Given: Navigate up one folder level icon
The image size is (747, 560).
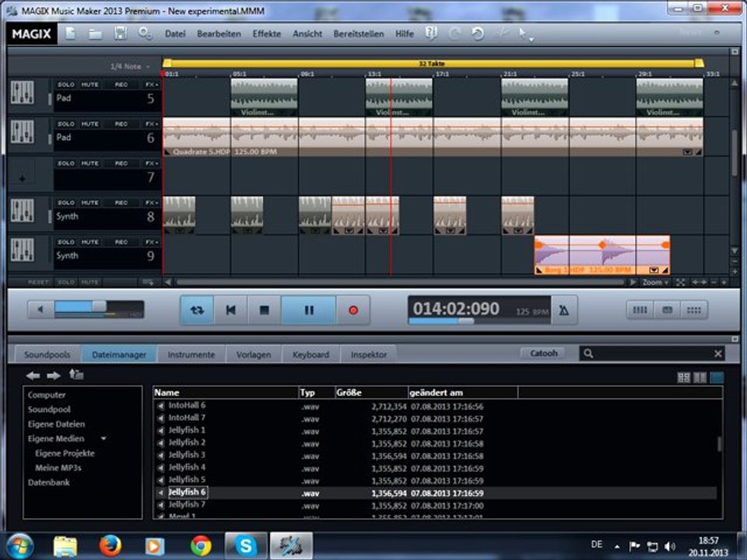Looking at the screenshot, I should (x=76, y=375).
